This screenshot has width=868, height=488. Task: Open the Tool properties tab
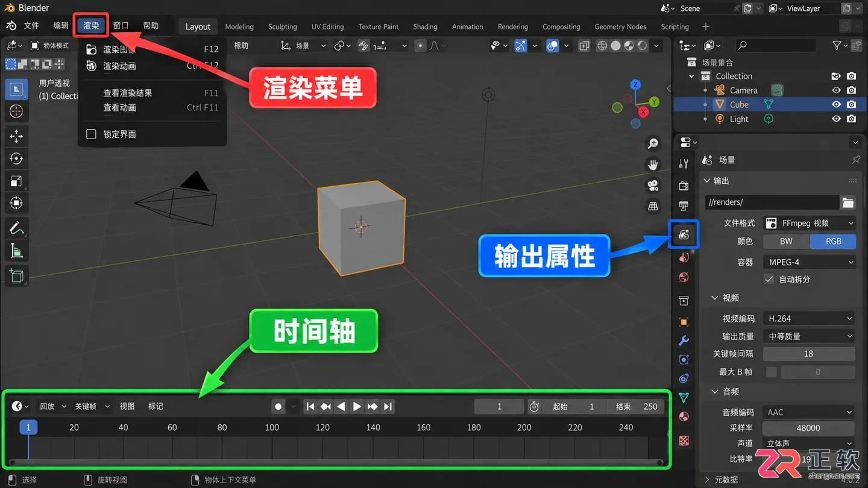click(684, 164)
